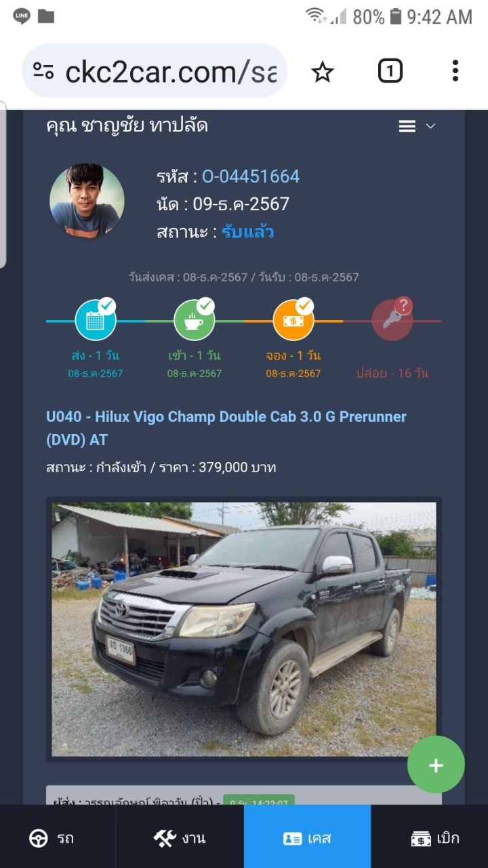Tap the ckc2car.com address bar
This screenshot has width=488, height=868.
coord(155,71)
